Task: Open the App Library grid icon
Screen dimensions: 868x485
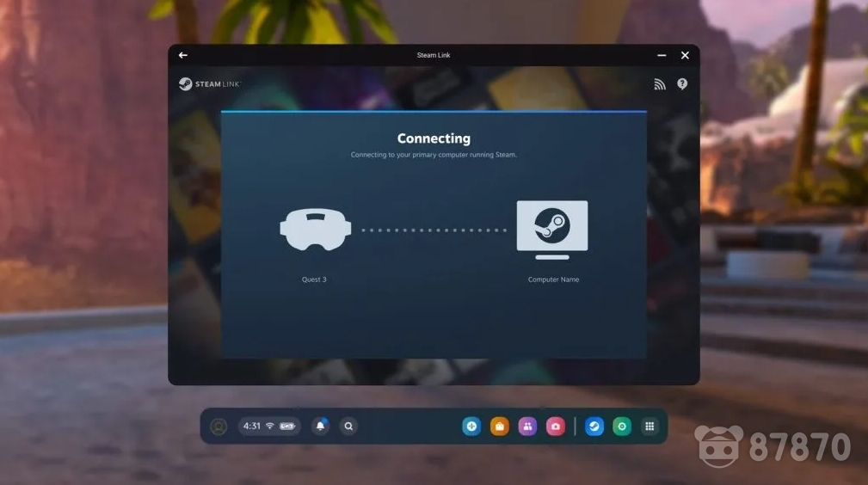Action: [x=649, y=427]
